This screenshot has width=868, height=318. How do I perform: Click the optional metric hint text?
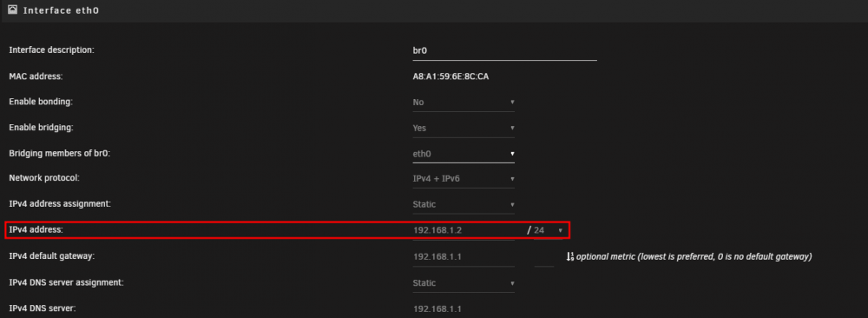click(694, 257)
